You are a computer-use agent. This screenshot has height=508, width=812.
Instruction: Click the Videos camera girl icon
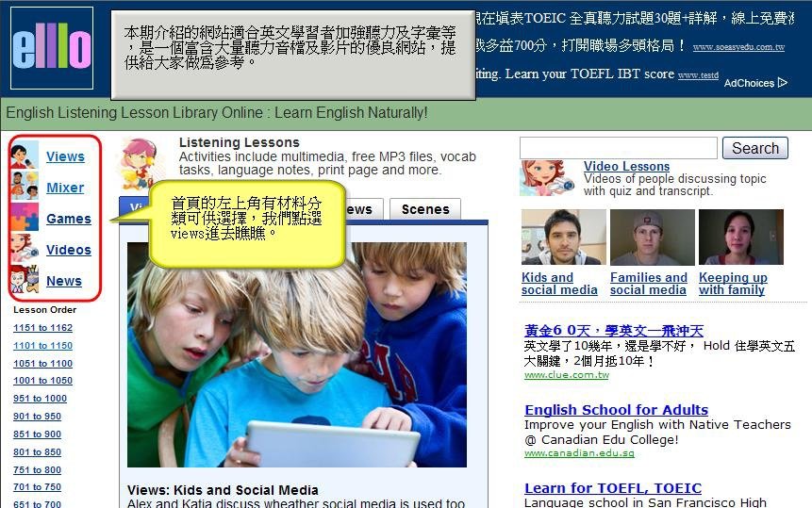(25, 249)
